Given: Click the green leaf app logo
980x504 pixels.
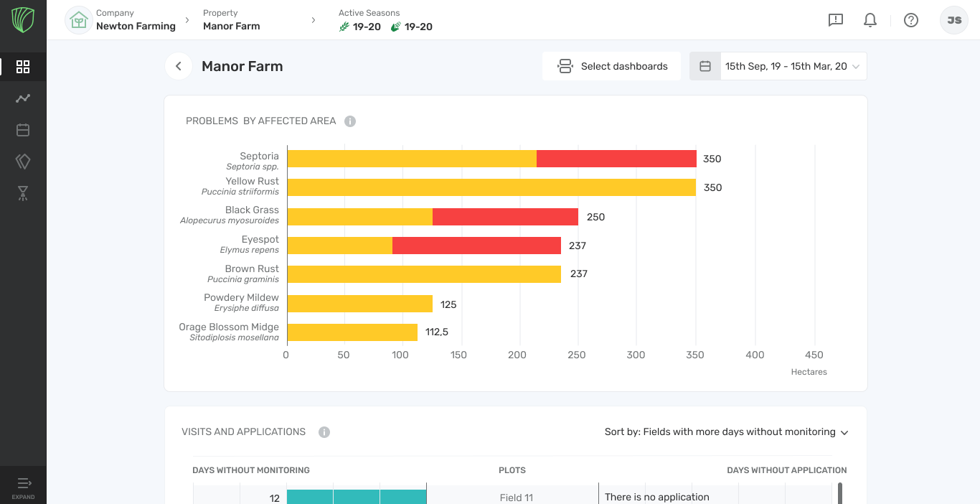Looking at the screenshot, I should click(x=23, y=20).
